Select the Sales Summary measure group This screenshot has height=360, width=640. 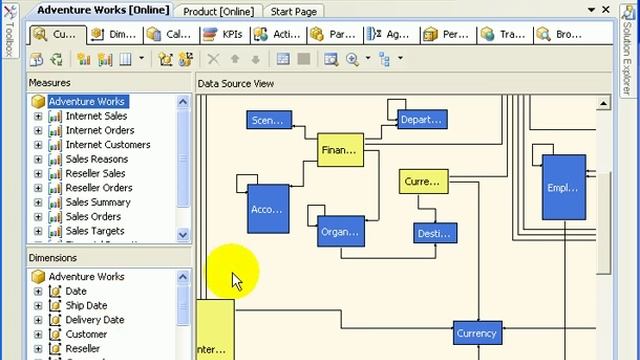[x=98, y=202]
